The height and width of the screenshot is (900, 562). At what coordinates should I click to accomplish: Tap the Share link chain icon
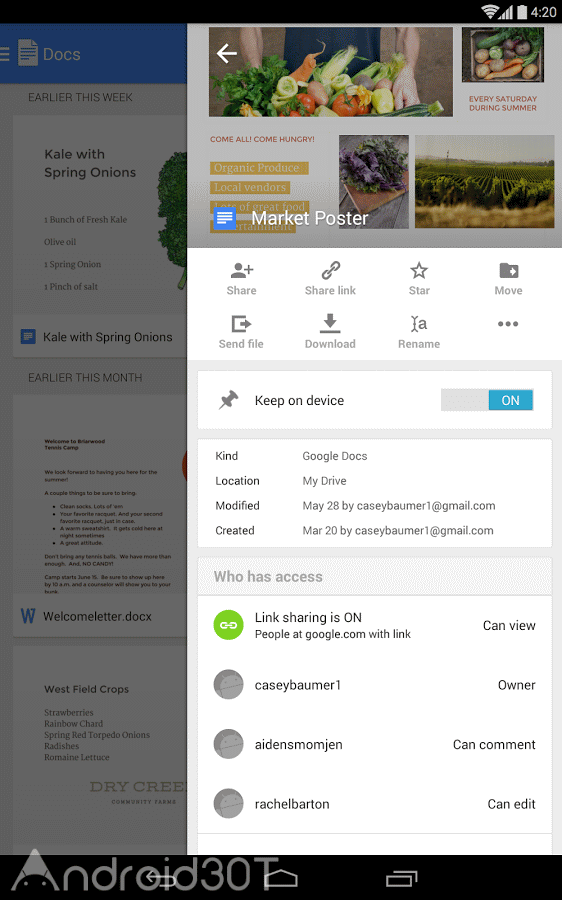(331, 270)
